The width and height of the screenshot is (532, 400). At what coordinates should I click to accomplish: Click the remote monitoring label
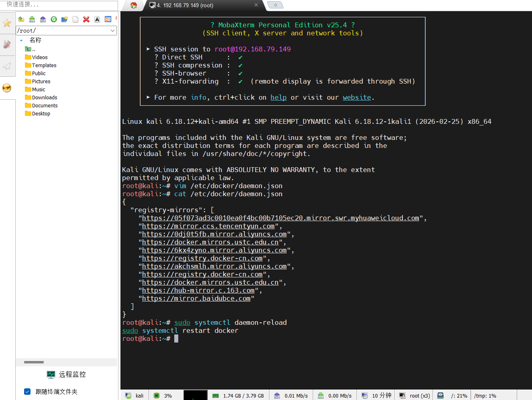pos(72,375)
